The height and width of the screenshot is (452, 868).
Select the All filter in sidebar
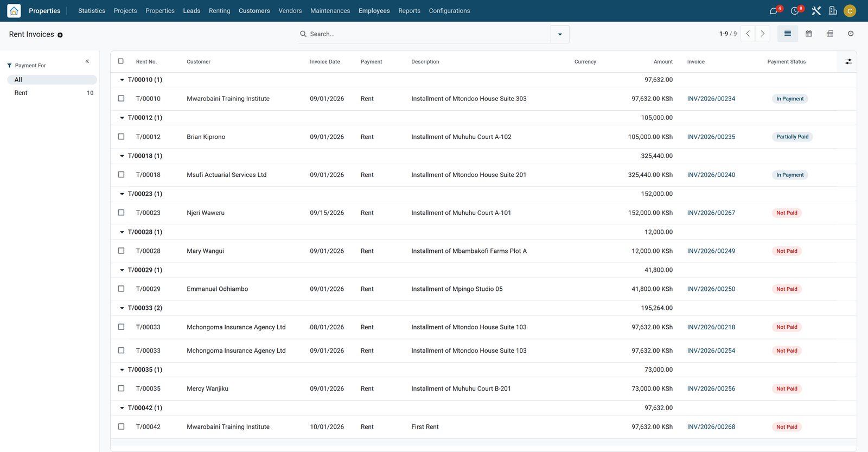pos(52,80)
